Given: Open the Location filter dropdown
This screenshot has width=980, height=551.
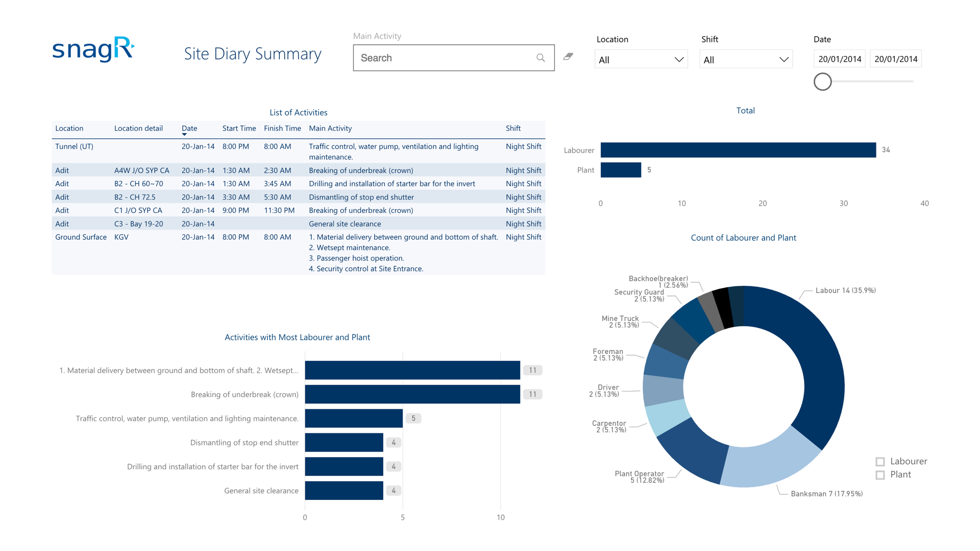Looking at the screenshot, I should [x=641, y=59].
